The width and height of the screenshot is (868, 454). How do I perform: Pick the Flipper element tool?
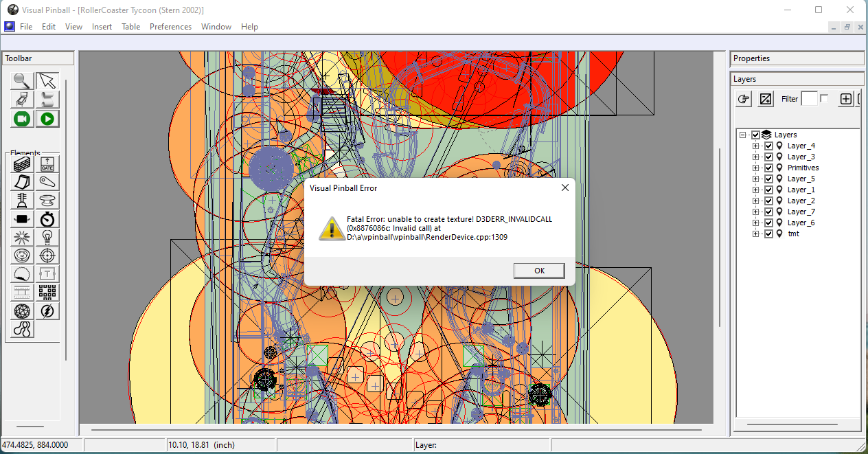(47, 182)
